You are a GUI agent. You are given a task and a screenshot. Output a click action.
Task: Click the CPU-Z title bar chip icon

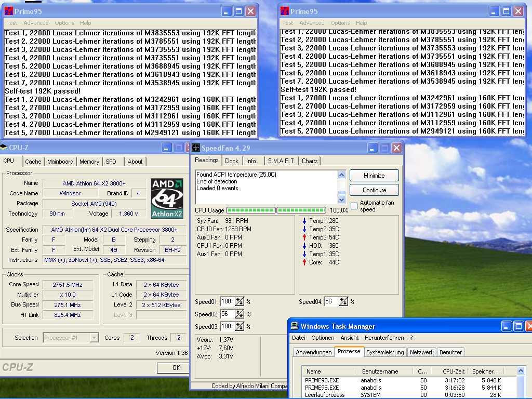pos(4,147)
